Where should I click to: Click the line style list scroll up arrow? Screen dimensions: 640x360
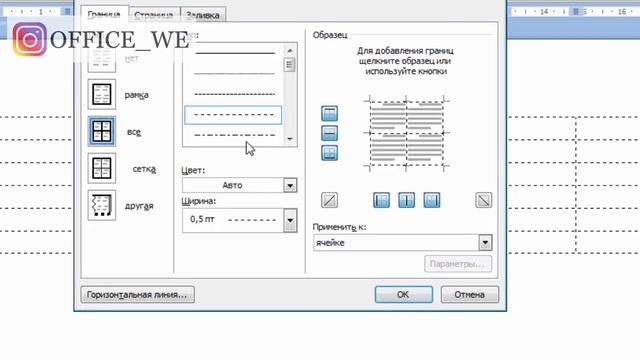pyautogui.click(x=290, y=51)
